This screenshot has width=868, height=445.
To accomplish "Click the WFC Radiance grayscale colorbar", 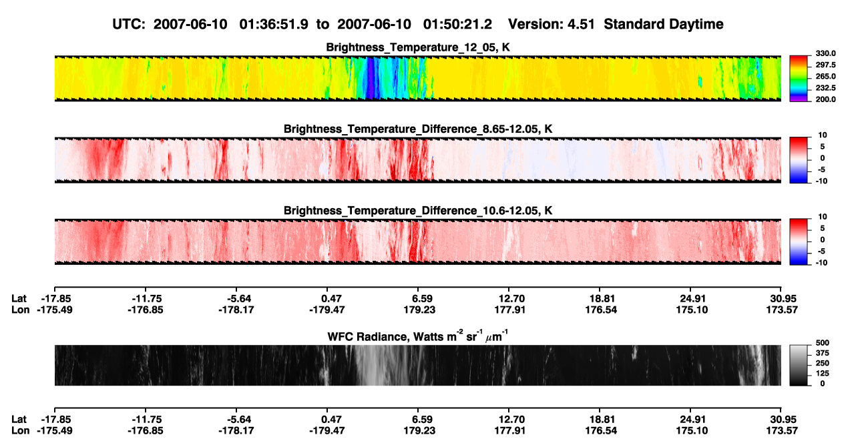I will [799, 365].
